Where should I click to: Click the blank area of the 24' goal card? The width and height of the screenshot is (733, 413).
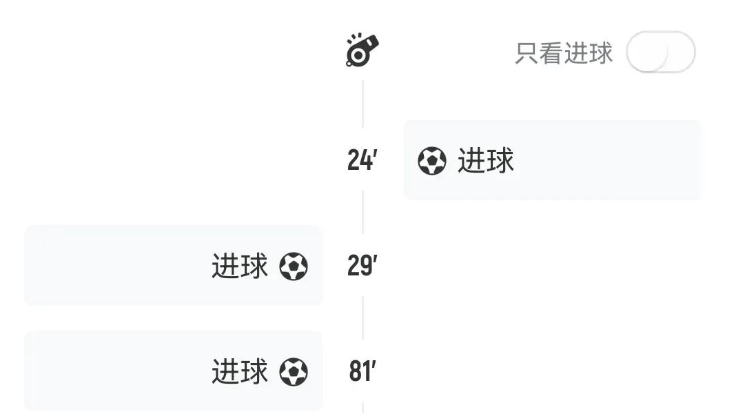608,160
